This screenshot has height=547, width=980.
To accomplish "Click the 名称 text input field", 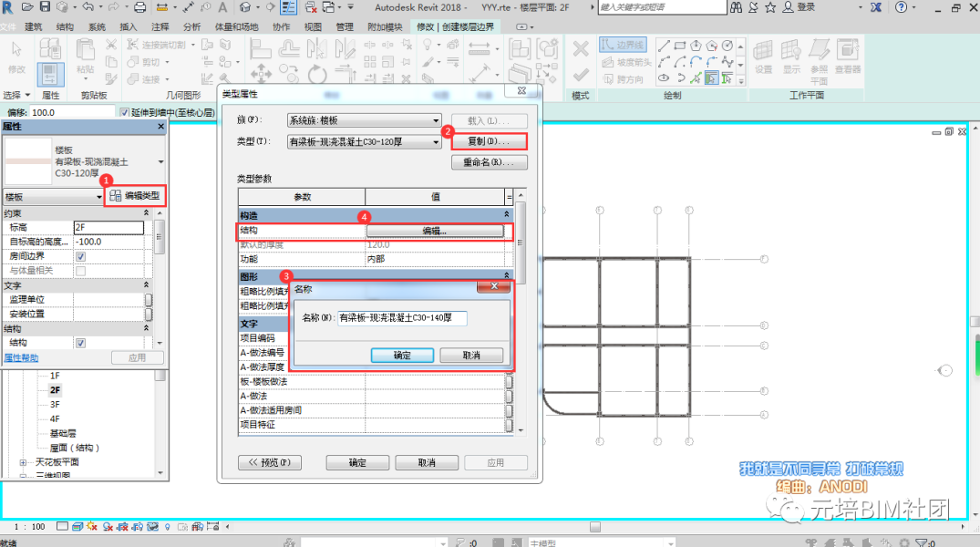I will pos(401,318).
